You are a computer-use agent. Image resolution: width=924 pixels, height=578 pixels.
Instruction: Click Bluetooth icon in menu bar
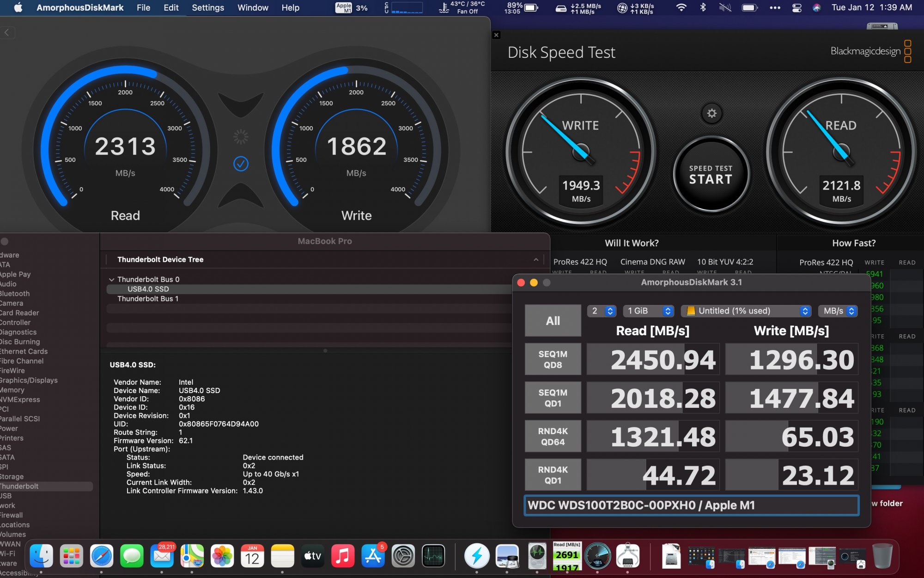click(x=703, y=7)
